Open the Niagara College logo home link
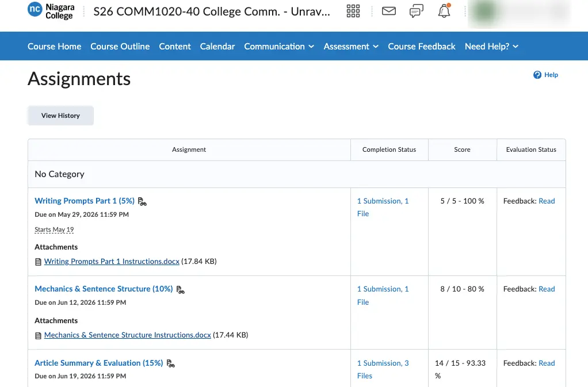 pos(51,11)
